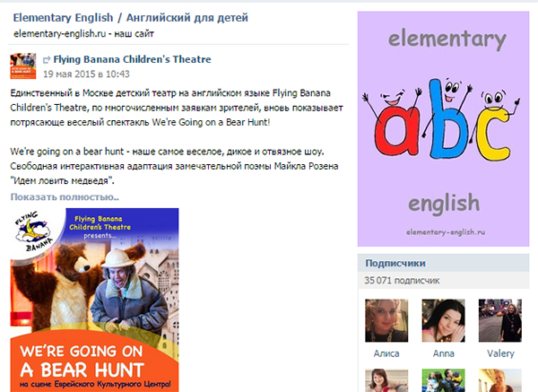Image resolution: width=538 pixels, height=392 pixels.
Task: Open the Flying Banana Children's Theatre link
Action: [x=132, y=59]
